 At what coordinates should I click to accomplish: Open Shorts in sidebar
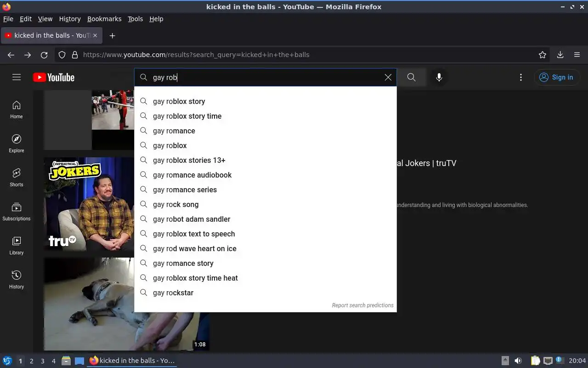[x=17, y=178]
